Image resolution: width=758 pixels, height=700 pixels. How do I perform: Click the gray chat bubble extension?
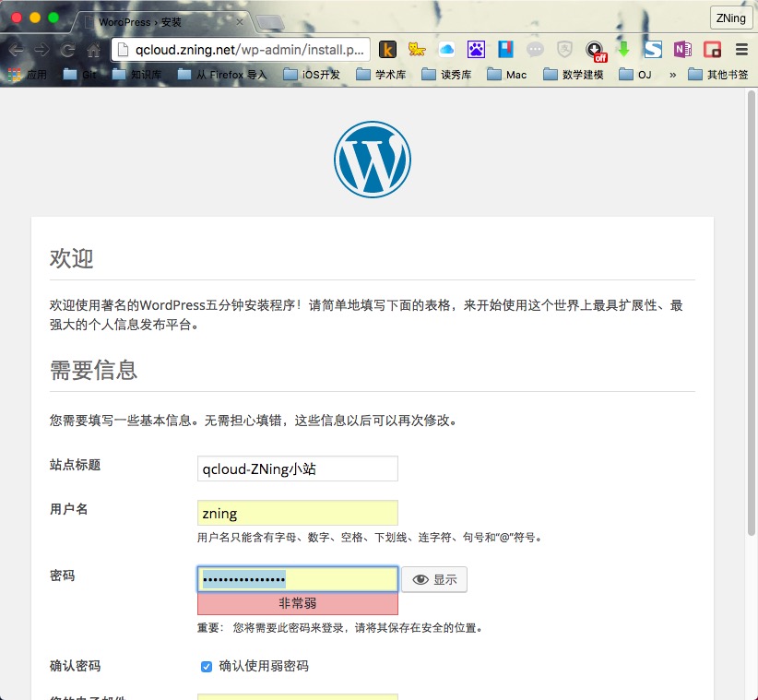(535, 49)
